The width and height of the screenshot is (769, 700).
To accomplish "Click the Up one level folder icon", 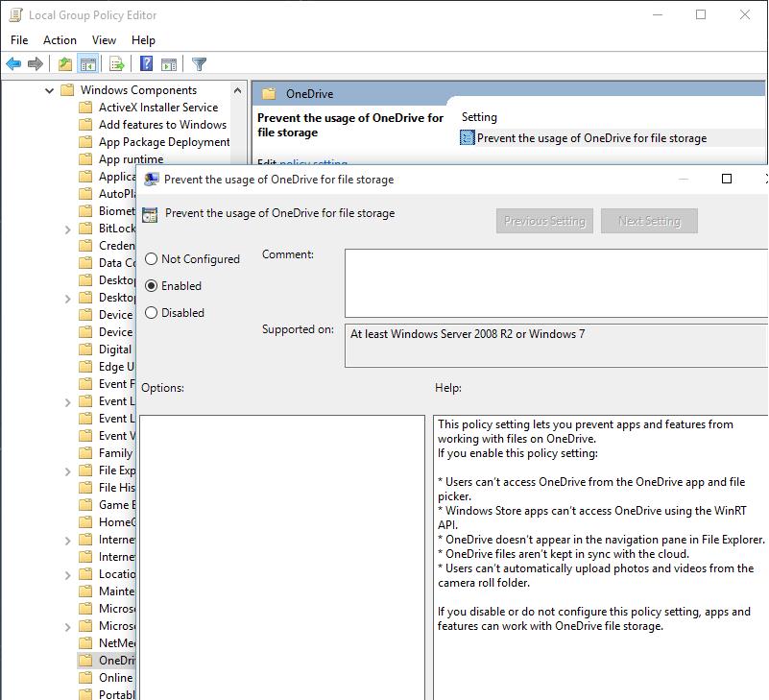I will 64,63.
